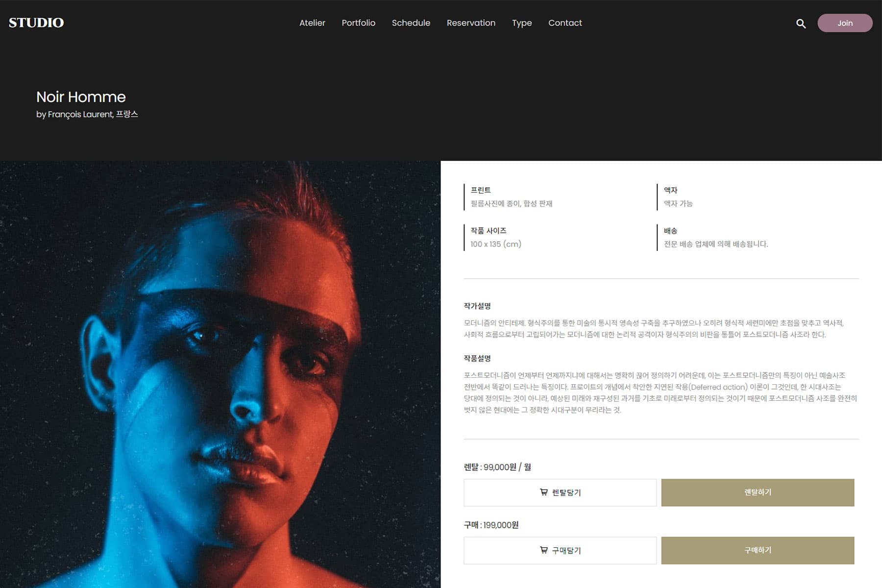
Task: Open the search magnifier icon
Action: click(801, 23)
